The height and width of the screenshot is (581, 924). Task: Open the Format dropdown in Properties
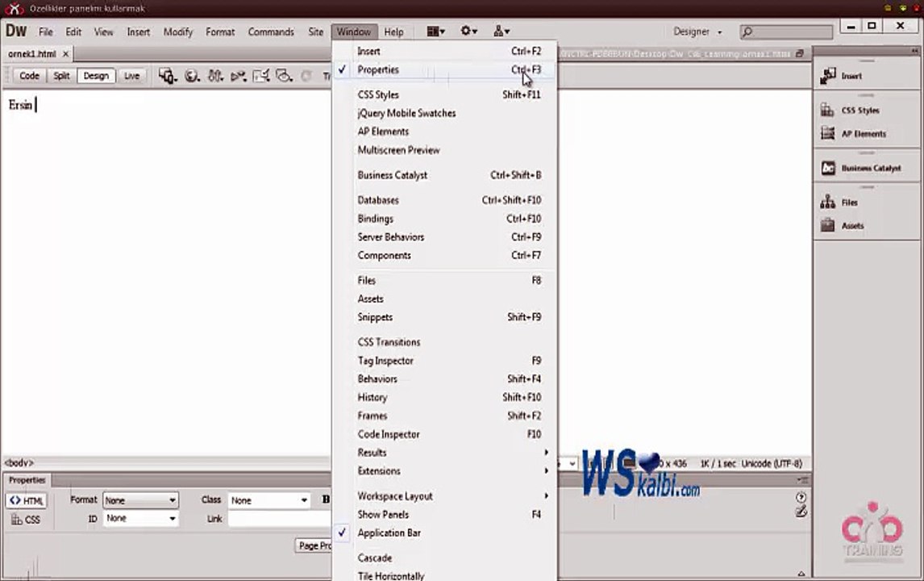(140, 500)
